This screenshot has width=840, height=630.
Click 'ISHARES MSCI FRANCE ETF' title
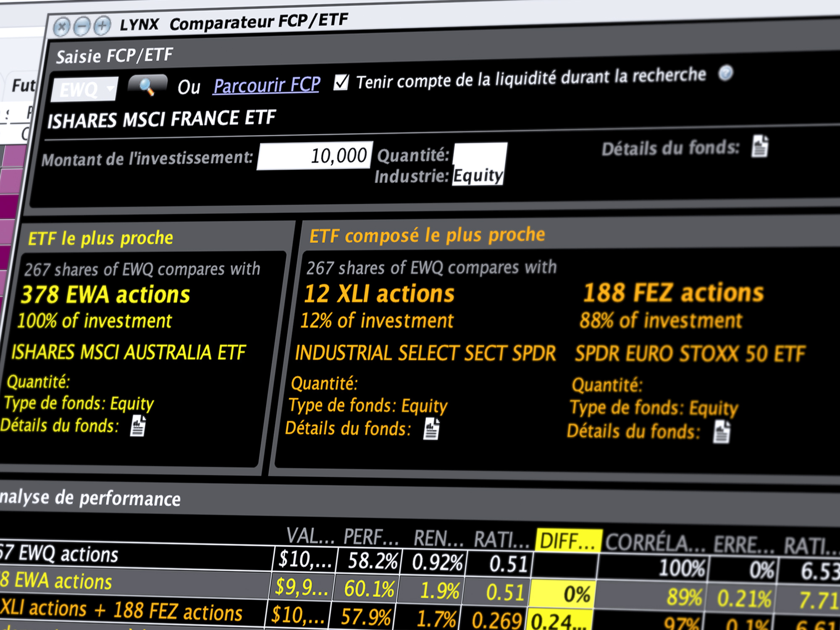tap(162, 119)
